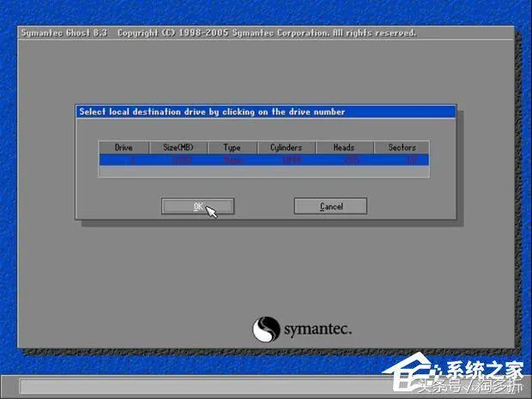Click the symantec wordmark text

point(317,329)
